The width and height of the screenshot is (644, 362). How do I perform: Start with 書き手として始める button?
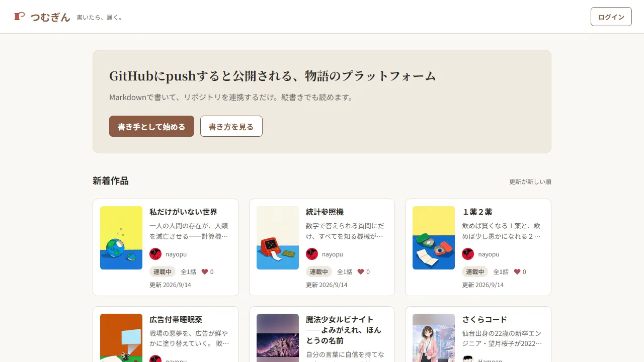pos(151,126)
